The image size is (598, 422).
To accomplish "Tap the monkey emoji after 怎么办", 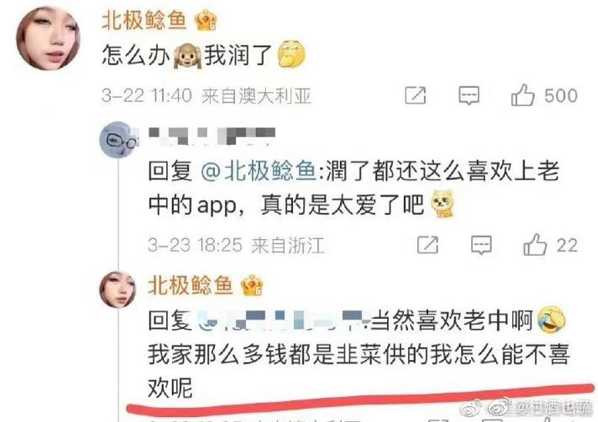I will pos(187,56).
